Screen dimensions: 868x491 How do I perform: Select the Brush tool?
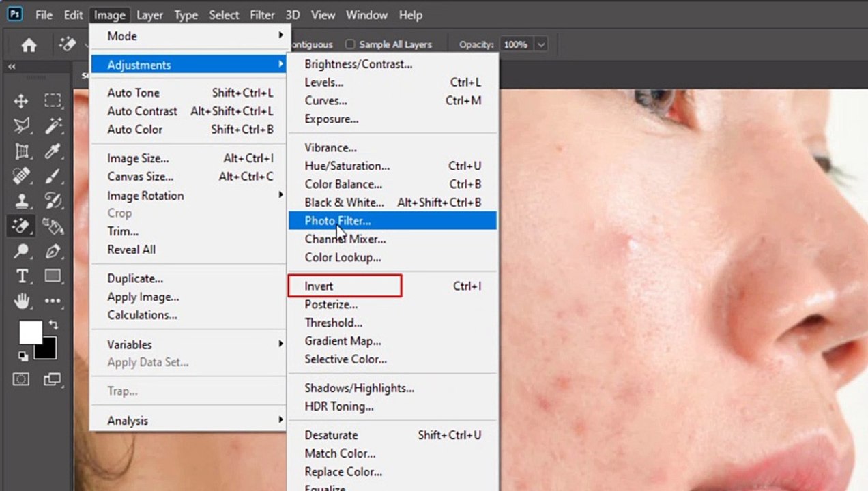point(53,177)
